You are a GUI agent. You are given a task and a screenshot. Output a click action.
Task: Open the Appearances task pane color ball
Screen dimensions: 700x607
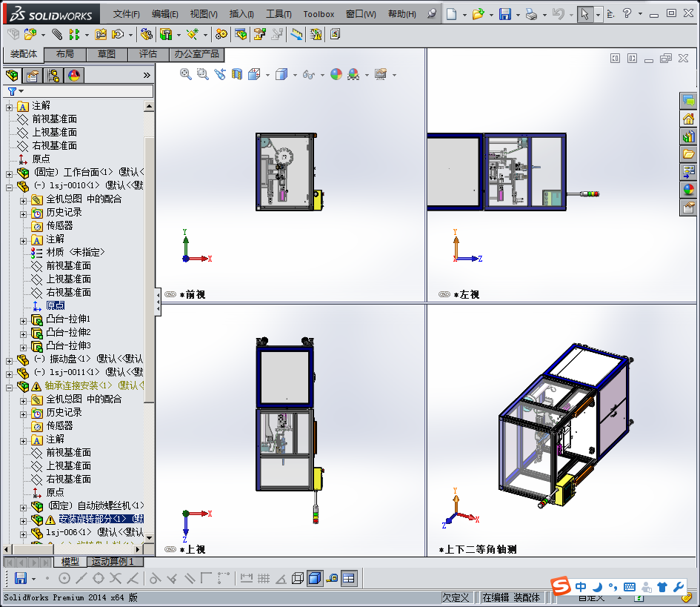[x=688, y=190]
